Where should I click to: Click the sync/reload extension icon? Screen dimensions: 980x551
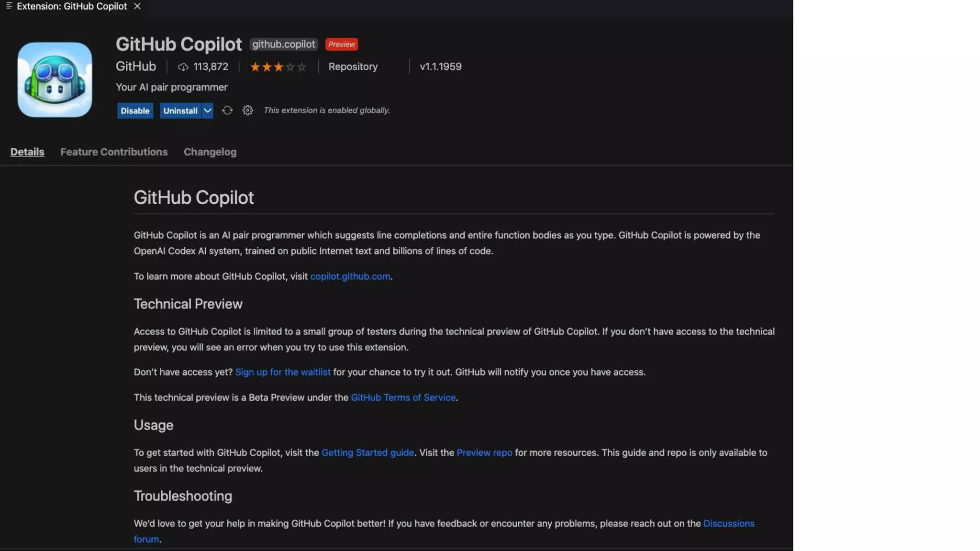click(x=227, y=110)
